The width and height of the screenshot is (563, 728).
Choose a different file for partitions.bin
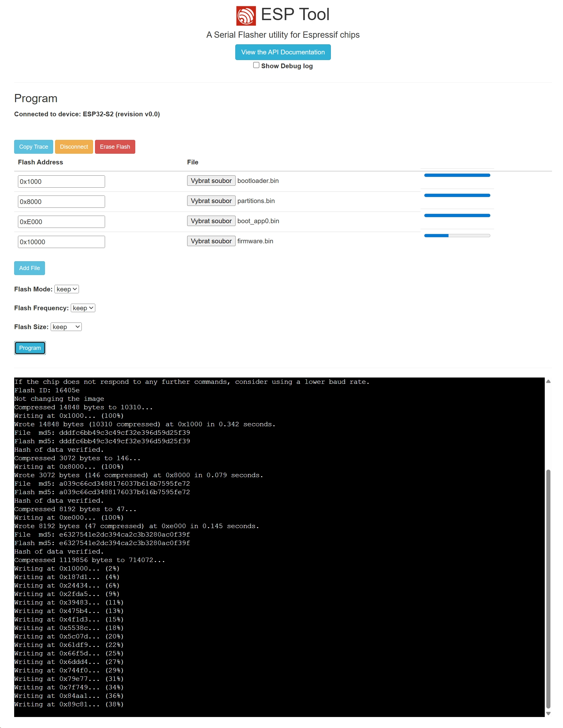coord(211,201)
